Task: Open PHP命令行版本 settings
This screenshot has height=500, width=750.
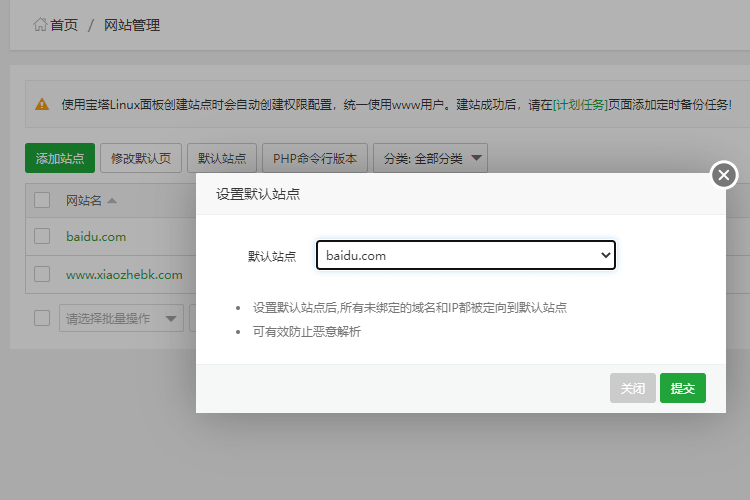Action: click(315, 158)
